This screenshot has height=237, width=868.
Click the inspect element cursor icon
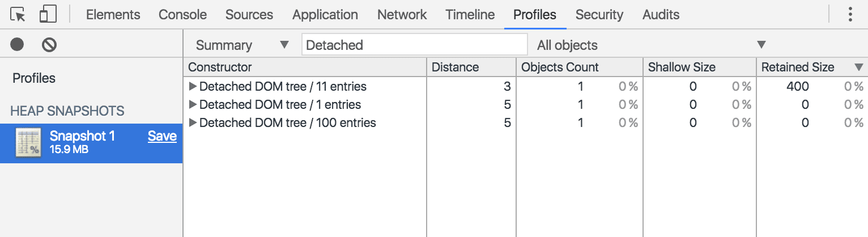click(x=18, y=15)
